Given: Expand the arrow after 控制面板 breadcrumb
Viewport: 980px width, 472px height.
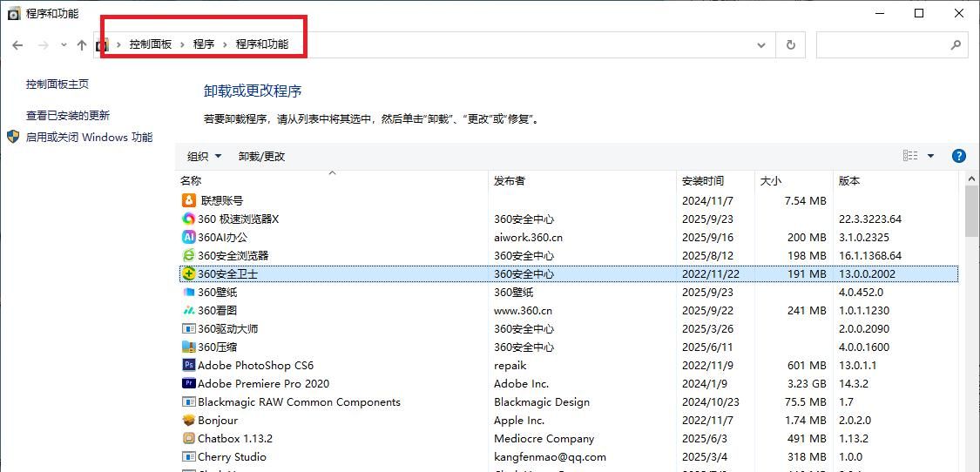Looking at the screenshot, I should 183,45.
